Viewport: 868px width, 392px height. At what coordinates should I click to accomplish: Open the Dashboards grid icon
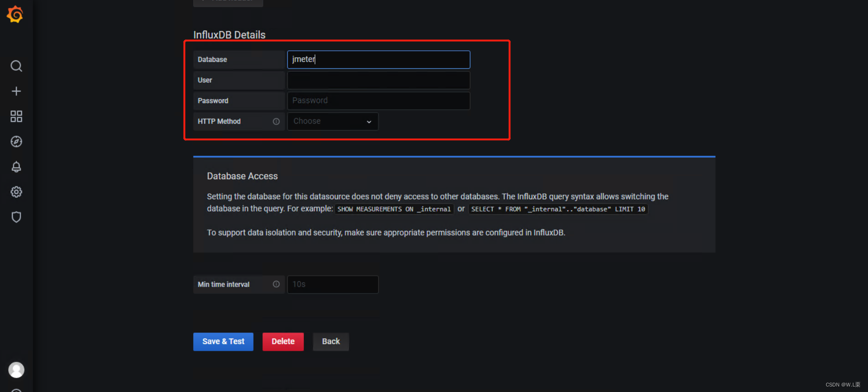coord(16,116)
